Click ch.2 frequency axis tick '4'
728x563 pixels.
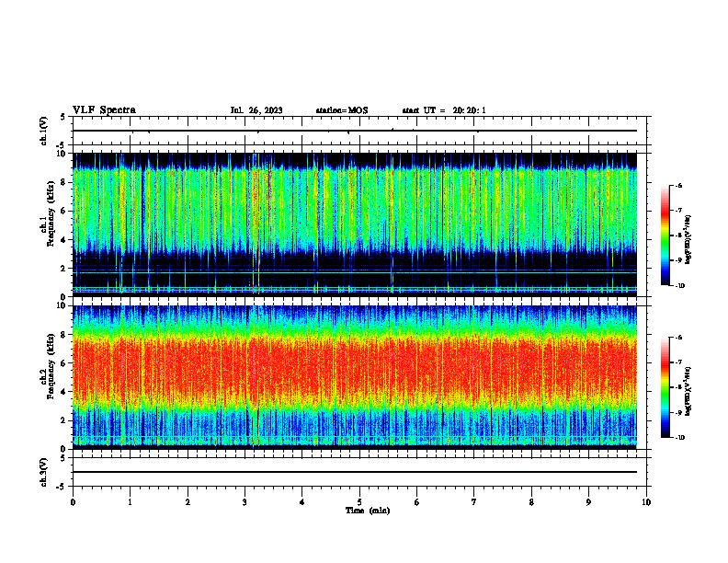pyautogui.click(x=63, y=392)
